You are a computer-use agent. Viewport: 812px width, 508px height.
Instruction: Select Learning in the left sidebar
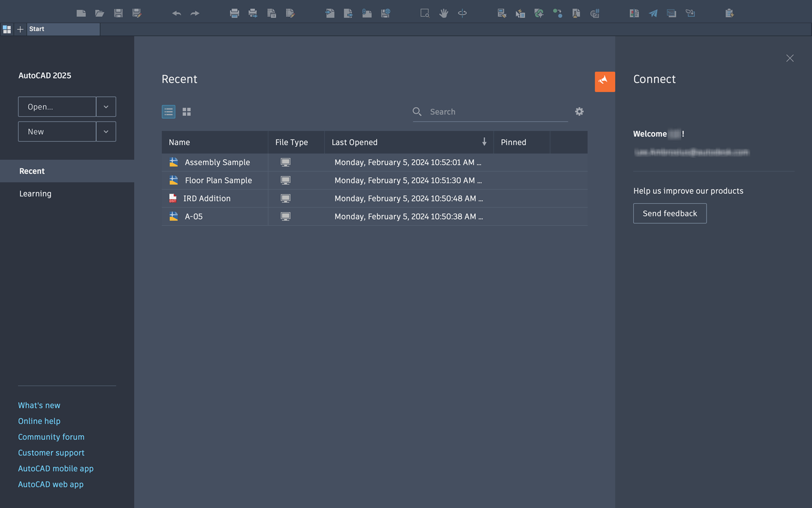(x=67, y=194)
